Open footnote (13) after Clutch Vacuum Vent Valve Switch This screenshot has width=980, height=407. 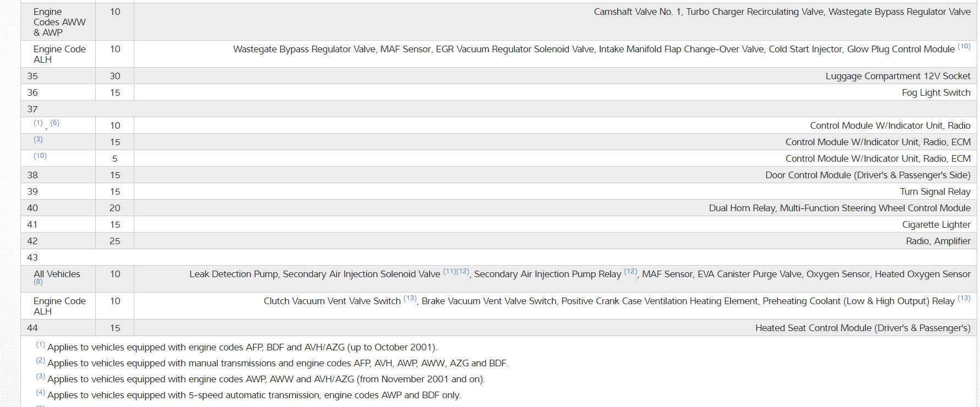point(410,298)
